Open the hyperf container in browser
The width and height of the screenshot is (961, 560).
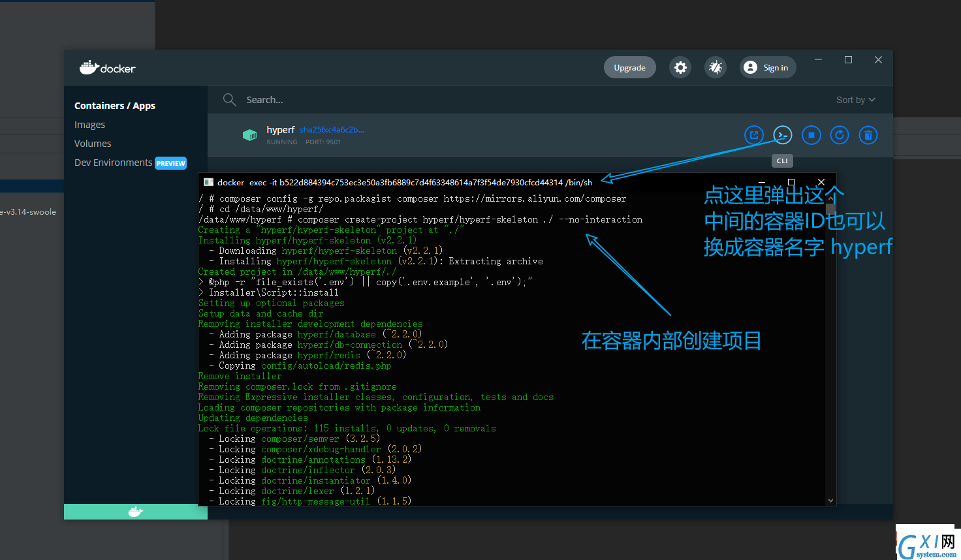click(x=754, y=135)
